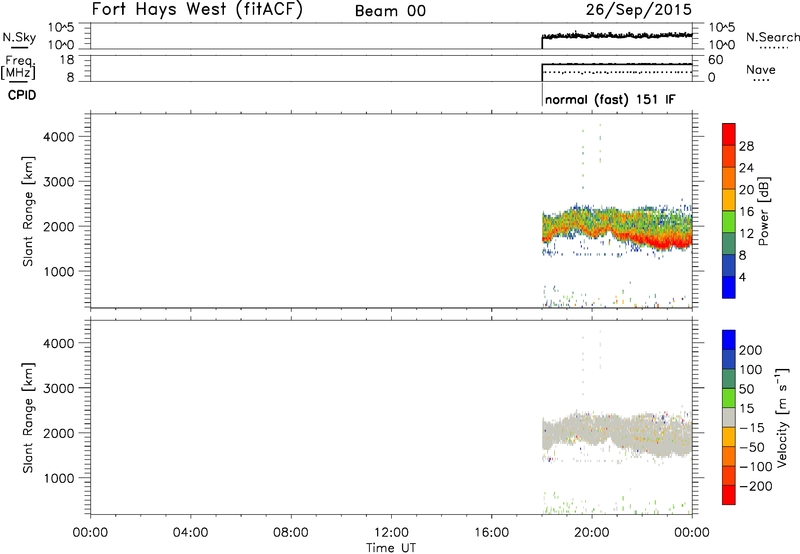Click the '12:00' time tick label
The image size is (800, 554).
coord(391,533)
